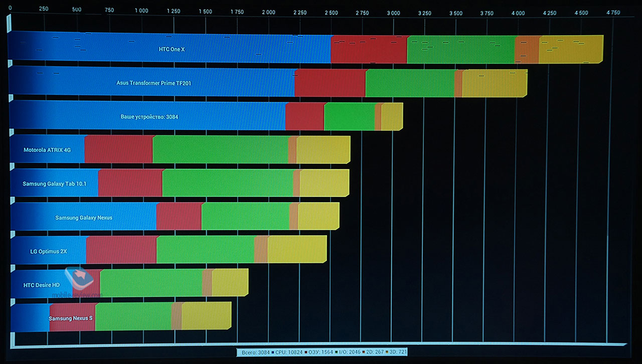Image resolution: width=642 pixels, height=364 pixels.
Task: Click axis value 3 500
Action: [456, 13]
